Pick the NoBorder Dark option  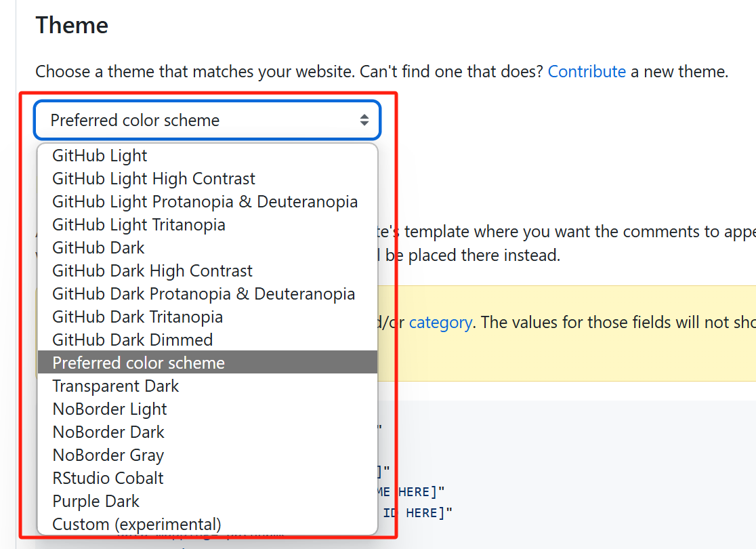point(108,432)
